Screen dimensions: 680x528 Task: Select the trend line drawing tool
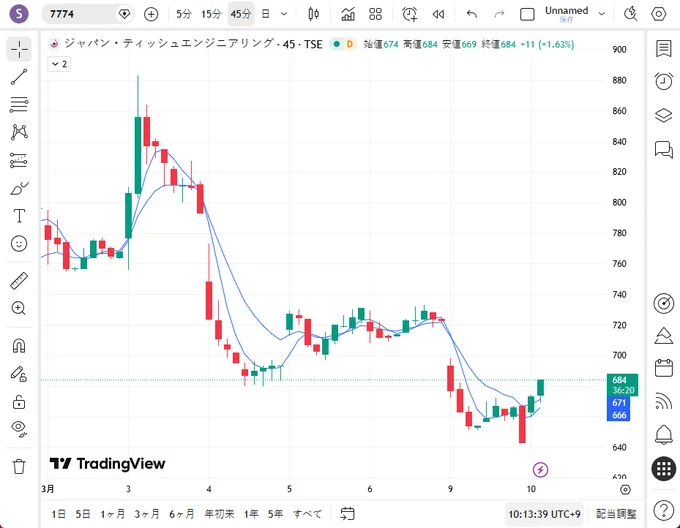click(19, 77)
